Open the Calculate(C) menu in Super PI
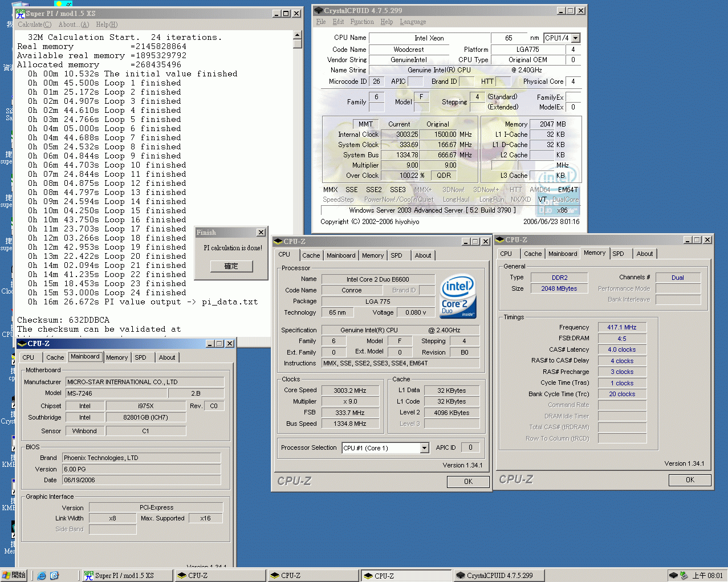Viewport: 728px width, 582px height. (34, 25)
